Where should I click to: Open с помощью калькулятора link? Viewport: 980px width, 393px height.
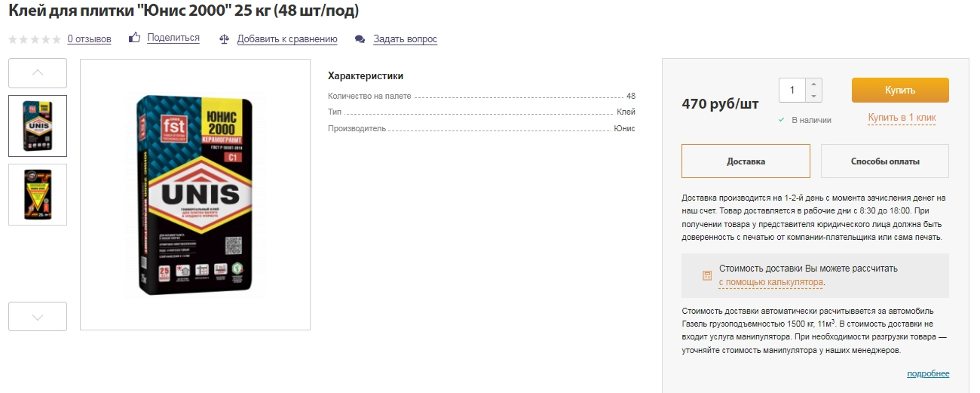(770, 282)
